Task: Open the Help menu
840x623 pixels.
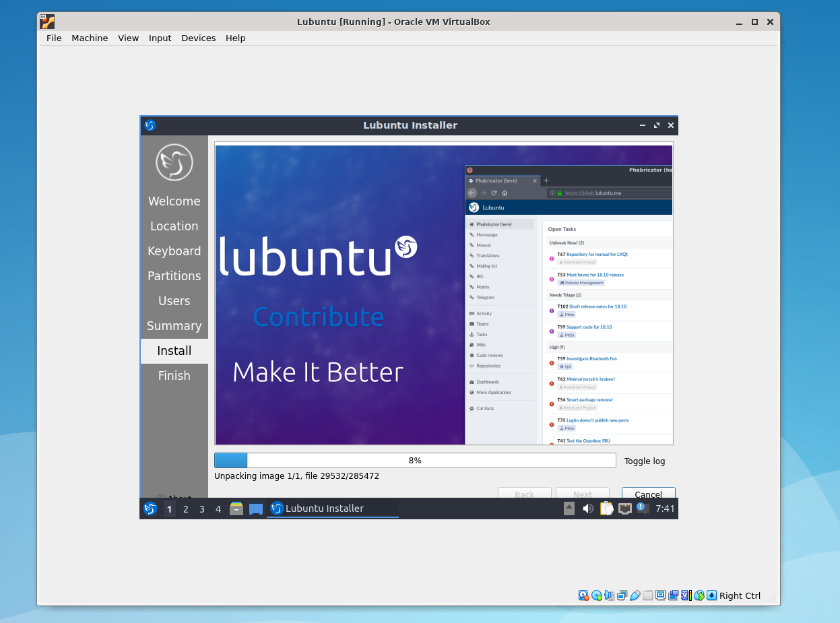Action: 236,38
